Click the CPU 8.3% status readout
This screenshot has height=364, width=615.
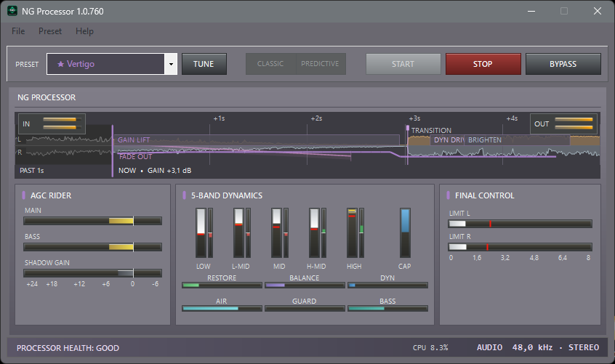(430, 347)
